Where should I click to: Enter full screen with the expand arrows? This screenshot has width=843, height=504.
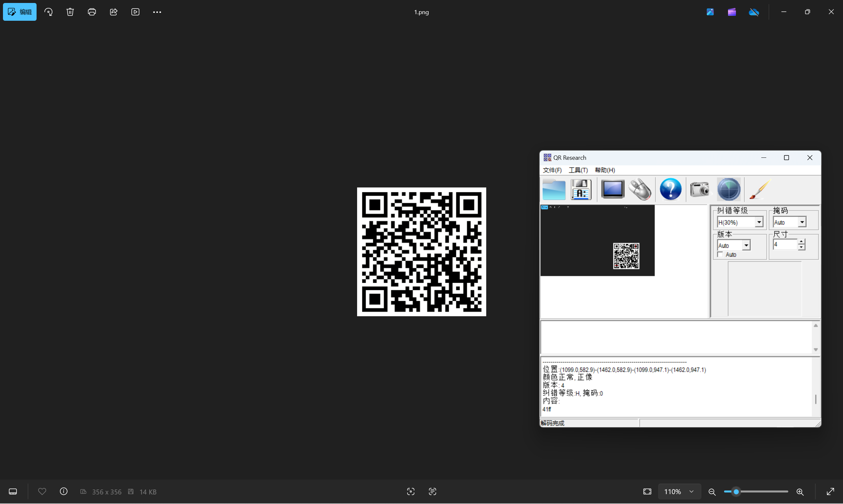click(x=830, y=491)
